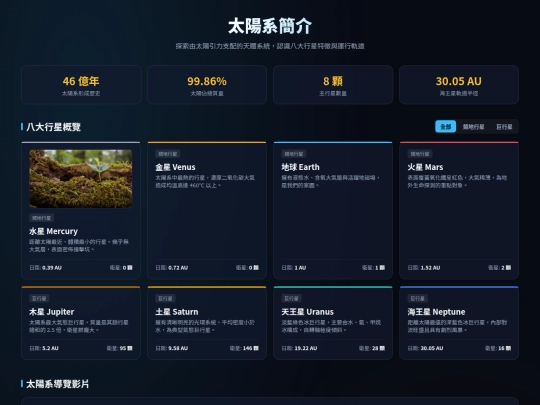
Task: Click the 8 顆 statistic
Action: pyautogui.click(x=333, y=81)
